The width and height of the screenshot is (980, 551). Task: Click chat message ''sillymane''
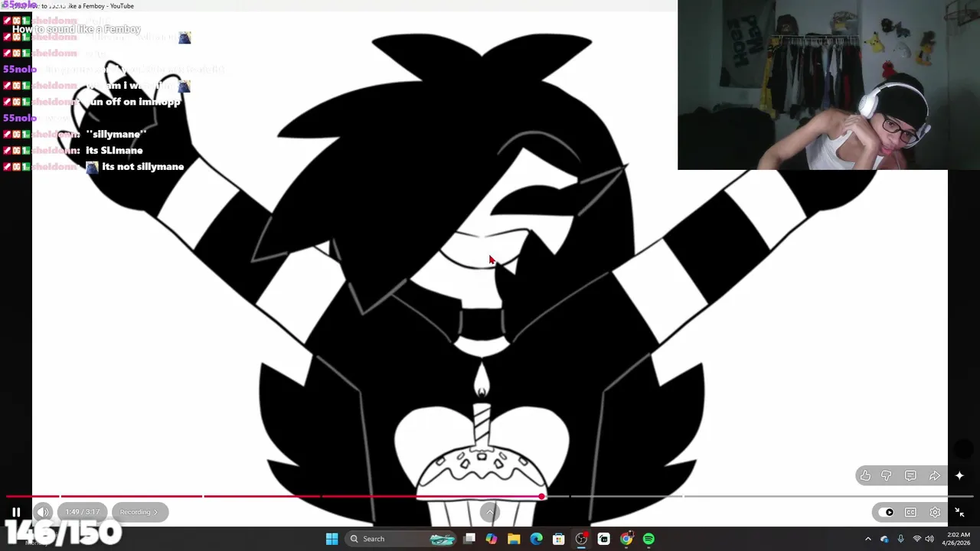tap(116, 135)
